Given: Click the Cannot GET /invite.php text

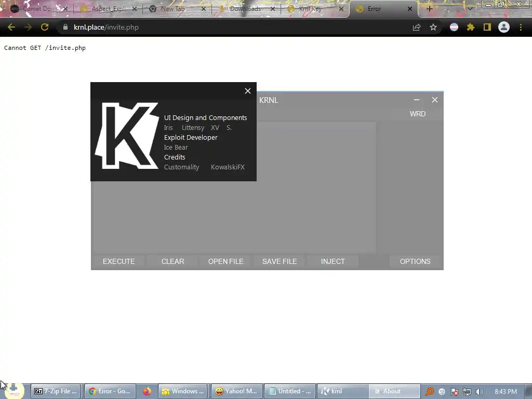Looking at the screenshot, I should click(45, 48).
